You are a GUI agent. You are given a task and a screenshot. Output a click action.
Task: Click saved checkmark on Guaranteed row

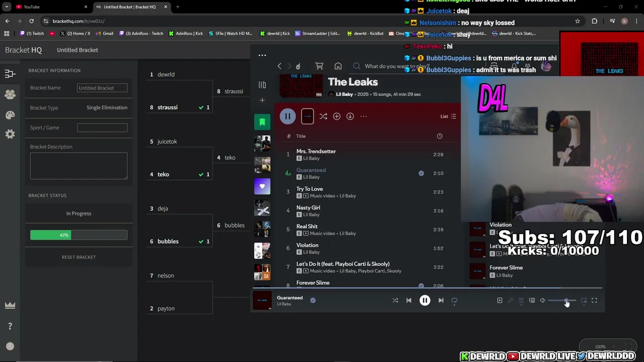point(421,173)
